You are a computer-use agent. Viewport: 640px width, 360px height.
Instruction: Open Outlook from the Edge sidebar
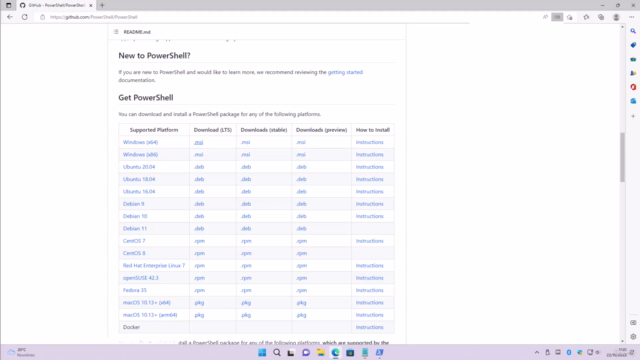point(633,101)
